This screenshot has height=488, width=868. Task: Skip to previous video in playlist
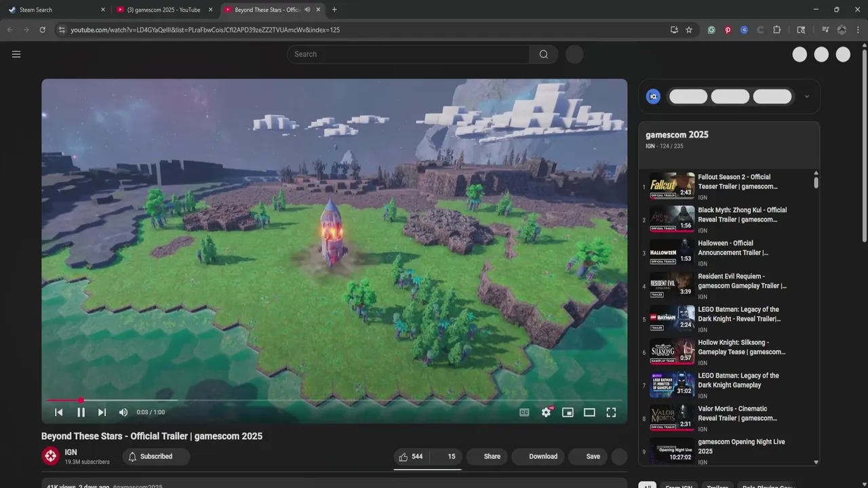59,412
